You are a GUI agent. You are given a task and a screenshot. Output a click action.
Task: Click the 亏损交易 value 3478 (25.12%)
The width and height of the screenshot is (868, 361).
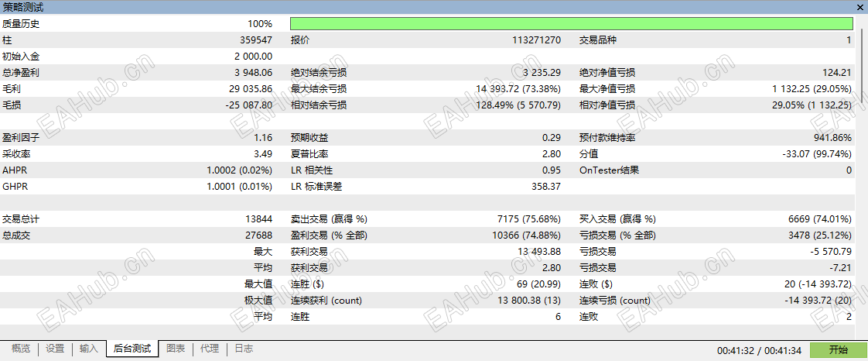(x=820, y=236)
